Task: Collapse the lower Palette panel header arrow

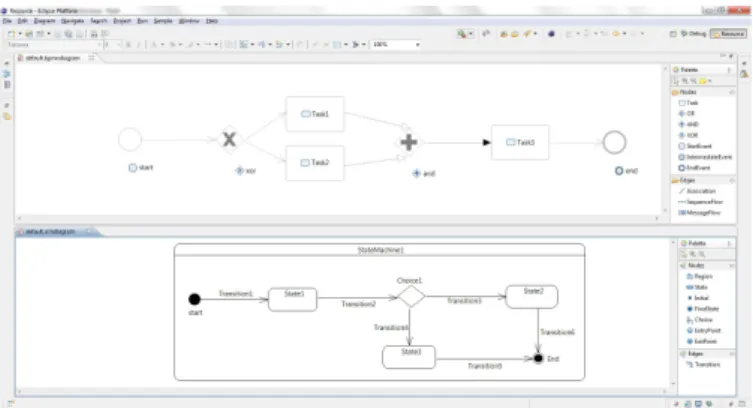Action: (x=729, y=244)
